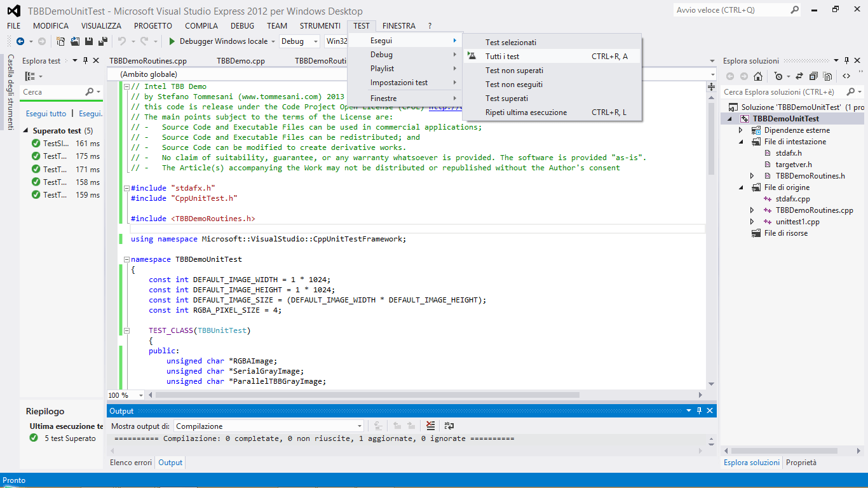
Task: Expand the Dipendenze esterne node
Action: [741, 130]
